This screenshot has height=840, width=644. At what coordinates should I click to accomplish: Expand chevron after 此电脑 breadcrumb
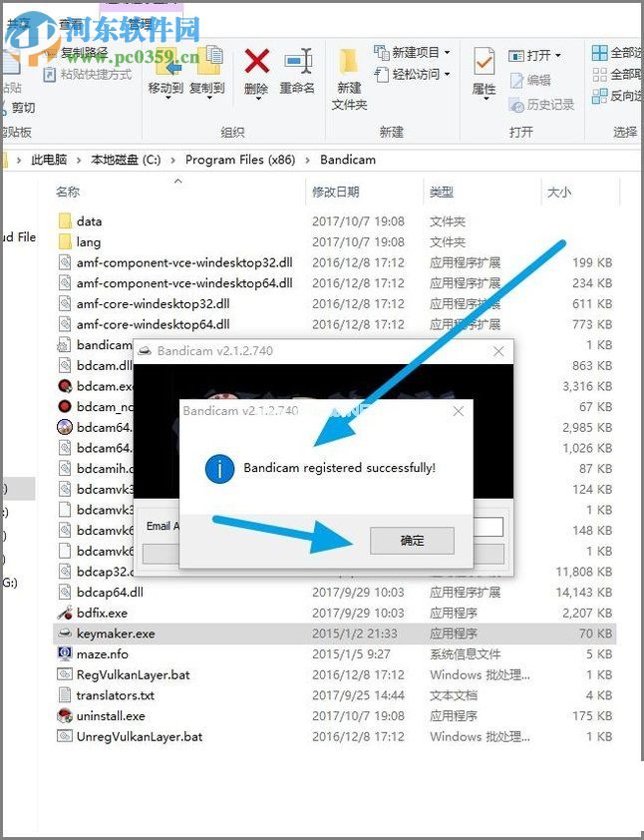click(79, 160)
